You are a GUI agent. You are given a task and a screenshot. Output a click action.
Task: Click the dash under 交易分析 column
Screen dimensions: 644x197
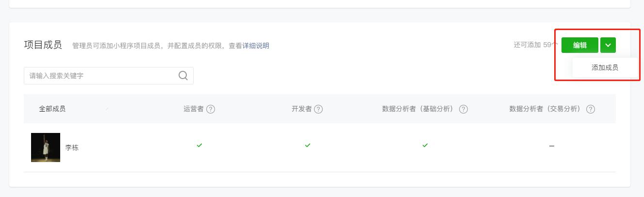click(x=552, y=146)
